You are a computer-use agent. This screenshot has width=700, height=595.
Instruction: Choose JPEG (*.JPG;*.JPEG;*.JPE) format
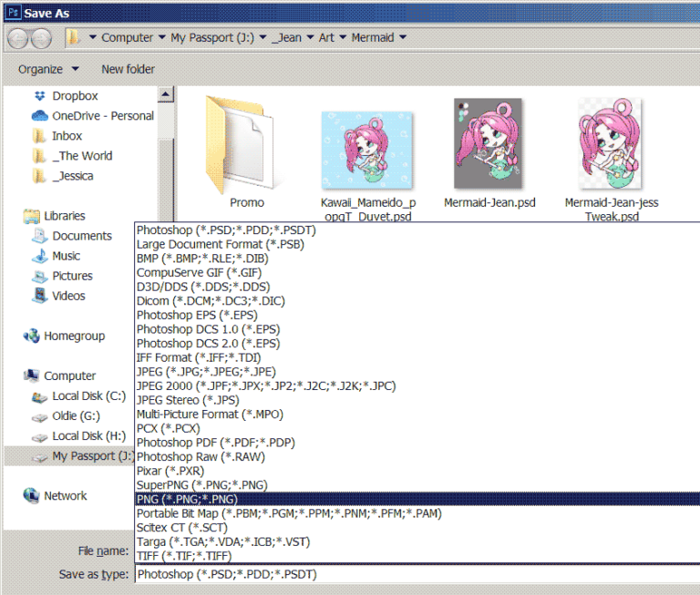point(417,372)
